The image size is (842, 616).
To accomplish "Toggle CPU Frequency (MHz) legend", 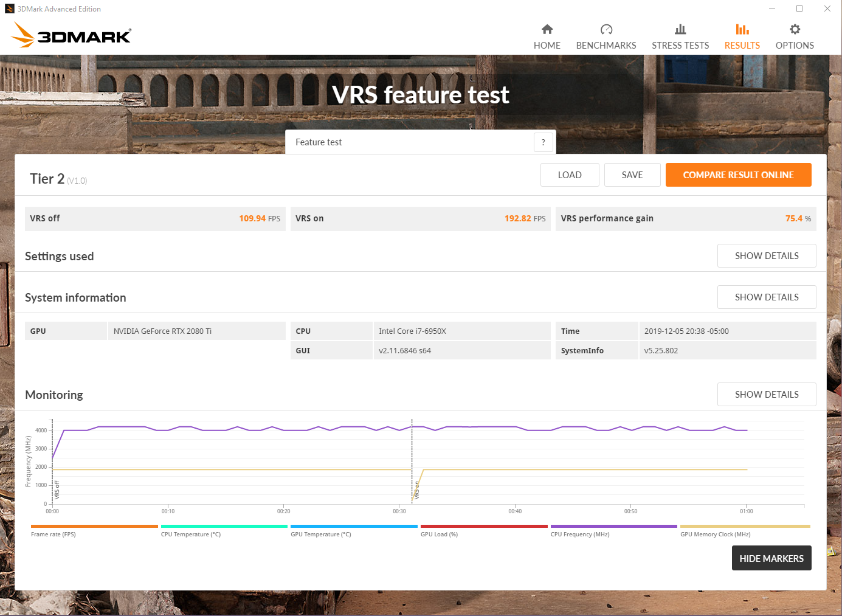I will coord(614,530).
